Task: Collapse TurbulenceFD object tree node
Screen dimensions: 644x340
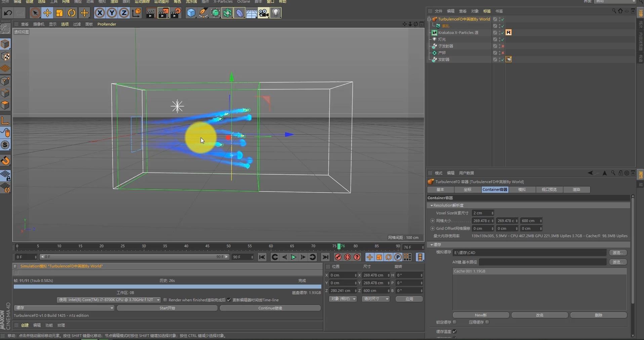Action: click(429, 19)
